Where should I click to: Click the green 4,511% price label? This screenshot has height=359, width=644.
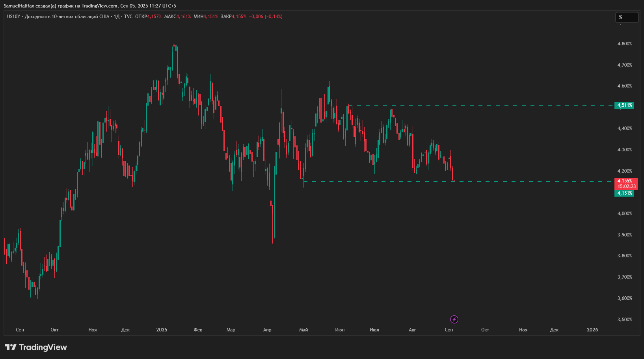624,105
